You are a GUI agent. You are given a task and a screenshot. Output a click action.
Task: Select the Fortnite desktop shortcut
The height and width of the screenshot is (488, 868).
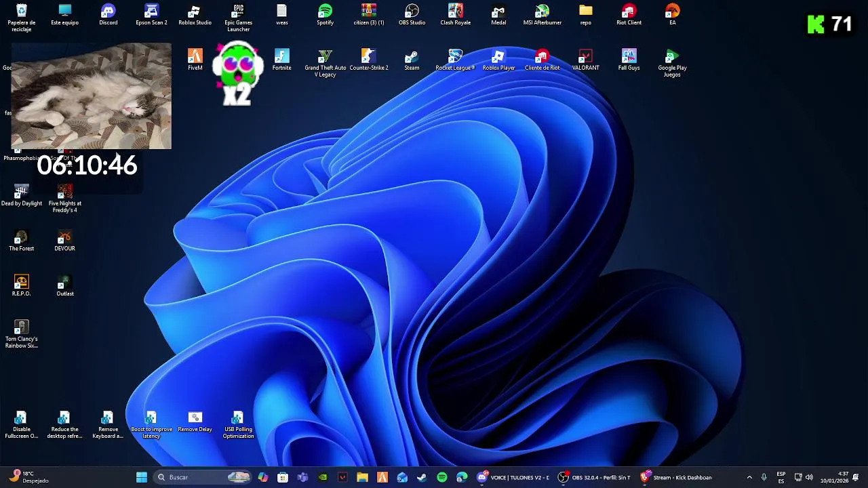point(281,60)
